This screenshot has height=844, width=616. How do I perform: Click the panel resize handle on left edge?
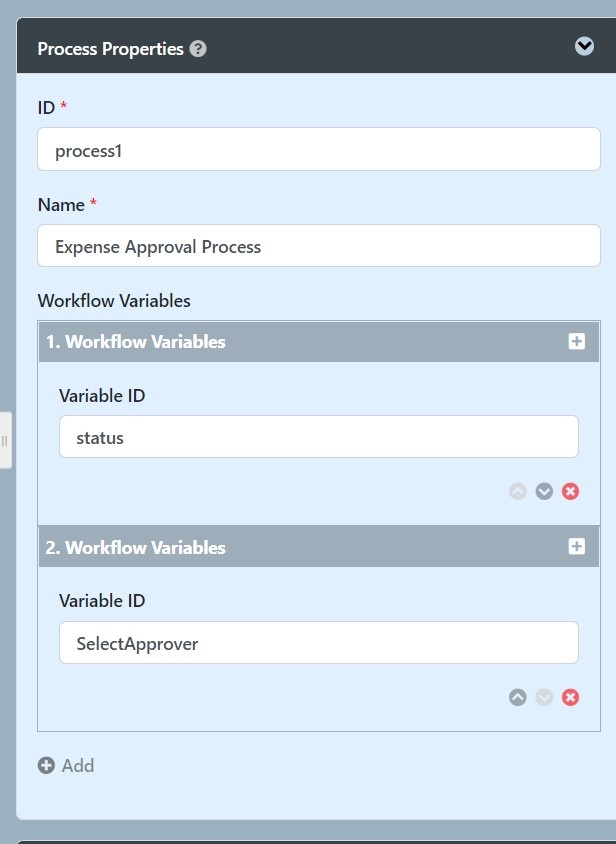[5, 441]
